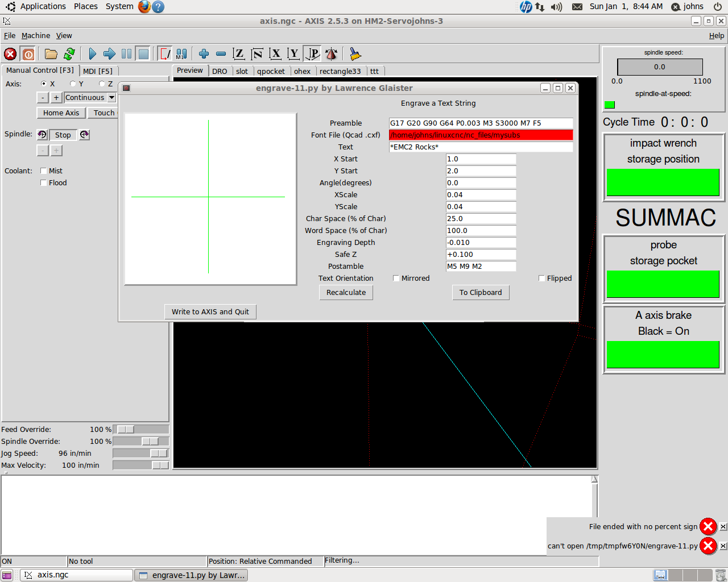This screenshot has width=728, height=582.
Task: Open the Machine menu
Action: [x=36, y=35]
